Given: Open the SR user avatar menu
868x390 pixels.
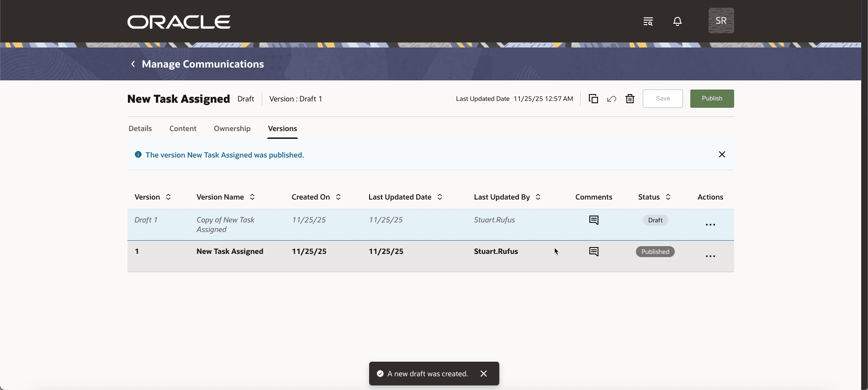Looking at the screenshot, I should click(721, 21).
